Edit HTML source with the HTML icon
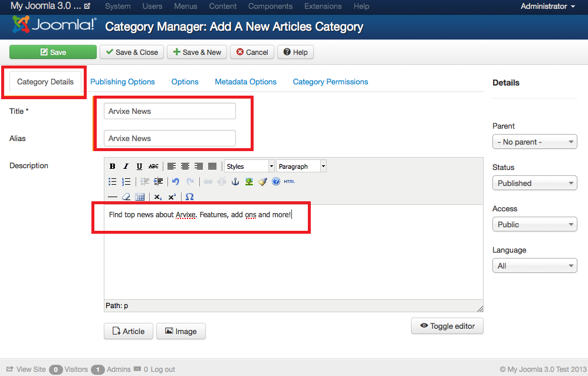The width and height of the screenshot is (588, 376). (x=289, y=182)
